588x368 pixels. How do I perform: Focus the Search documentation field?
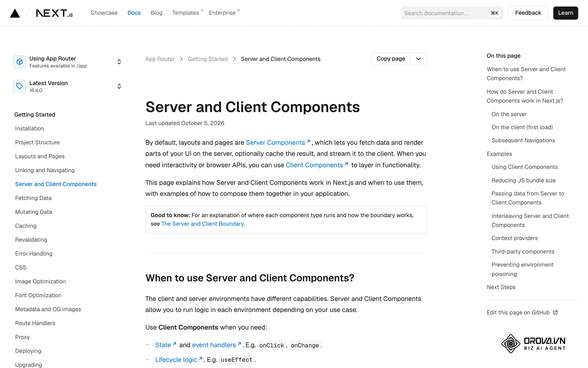click(452, 13)
